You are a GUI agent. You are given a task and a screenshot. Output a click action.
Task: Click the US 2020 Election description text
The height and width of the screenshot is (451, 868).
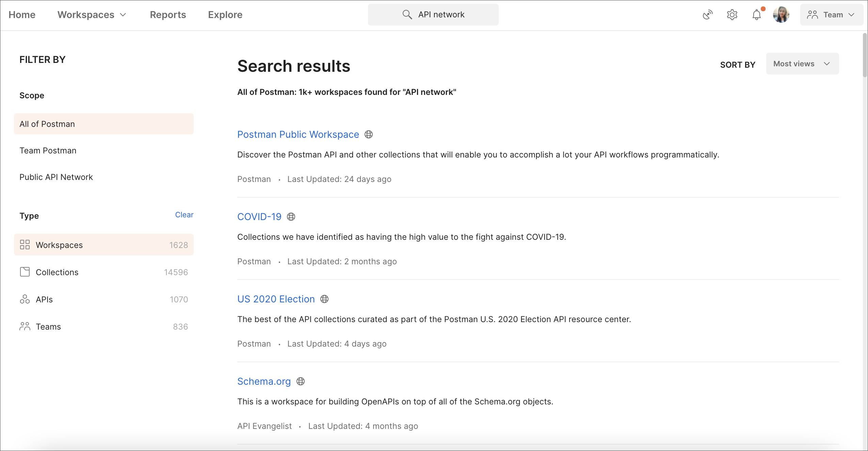(434, 319)
